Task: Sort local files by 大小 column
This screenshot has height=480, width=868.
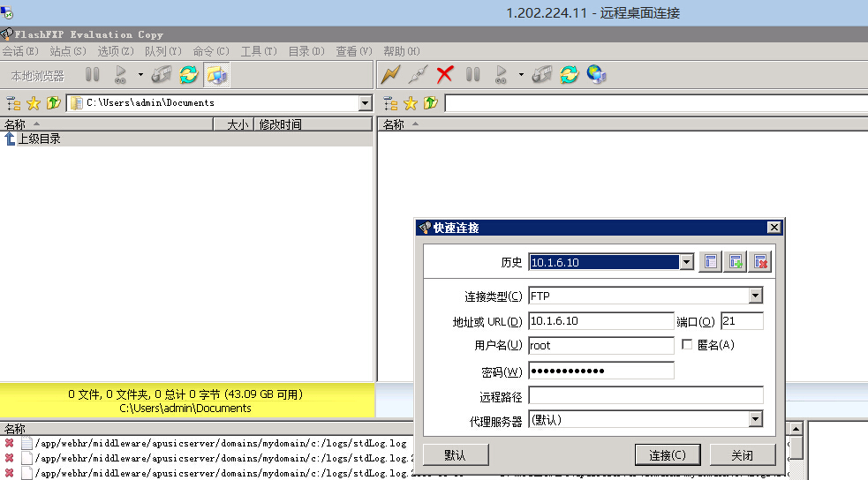Action: pos(234,124)
